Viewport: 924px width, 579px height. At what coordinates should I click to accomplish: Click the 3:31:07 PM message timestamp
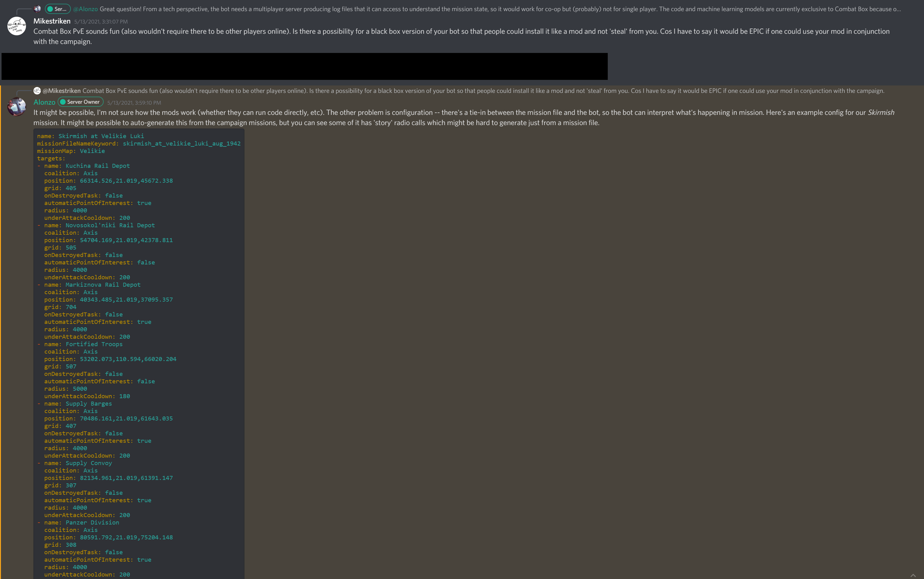click(x=101, y=22)
